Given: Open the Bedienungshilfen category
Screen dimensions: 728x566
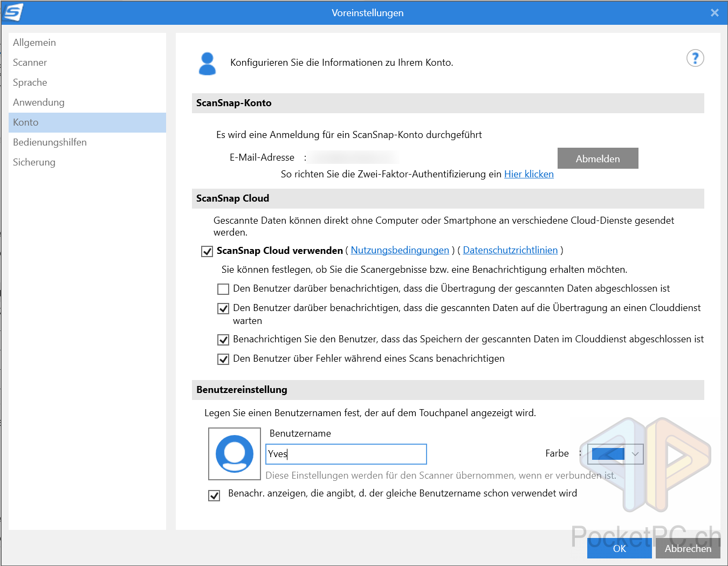Looking at the screenshot, I should [87, 142].
